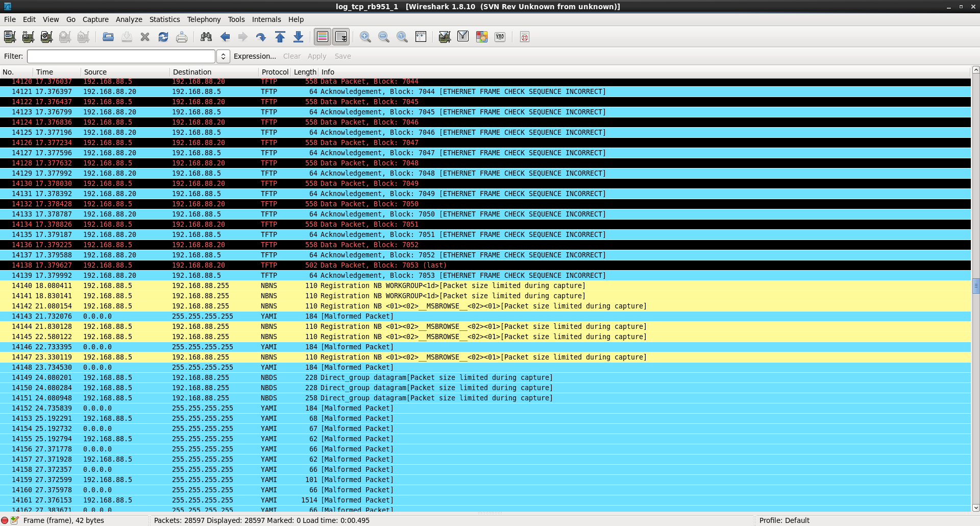Viewport: 980px width, 526px height.
Task: Select packet 14143 malformed YAMI row
Action: [485, 316]
